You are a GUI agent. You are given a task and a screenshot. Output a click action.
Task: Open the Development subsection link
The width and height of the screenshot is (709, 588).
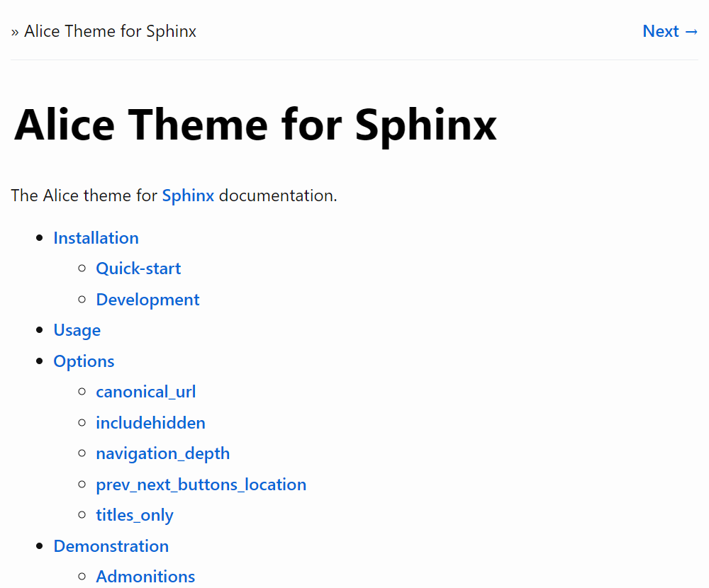tap(147, 300)
